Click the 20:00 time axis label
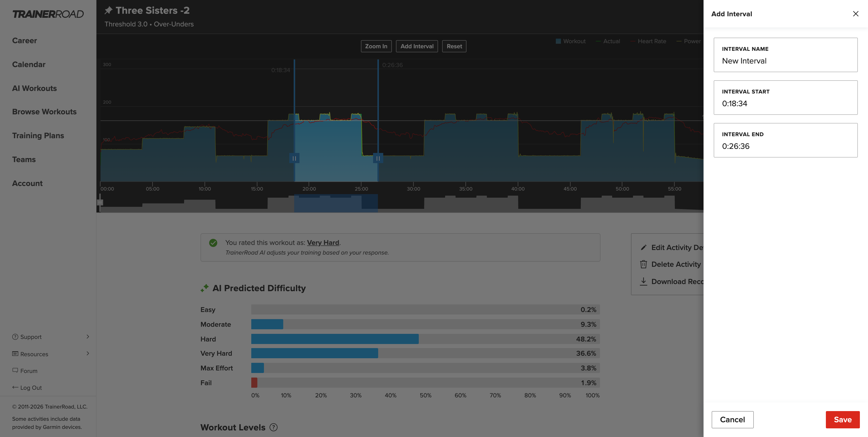Image resolution: width=868 pixels, height=437 pixels. [x=309, y=189]
